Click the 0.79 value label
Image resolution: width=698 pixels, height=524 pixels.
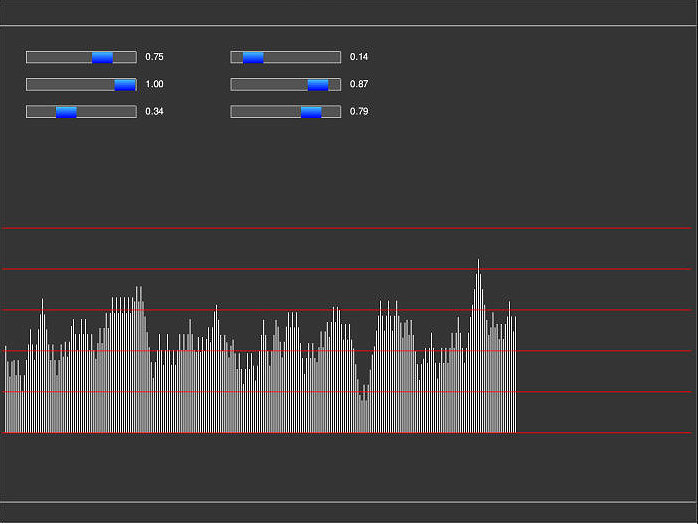coord(359,111)
